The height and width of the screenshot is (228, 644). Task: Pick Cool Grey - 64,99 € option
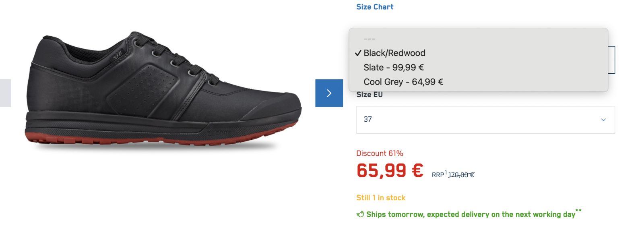[403, 82]
